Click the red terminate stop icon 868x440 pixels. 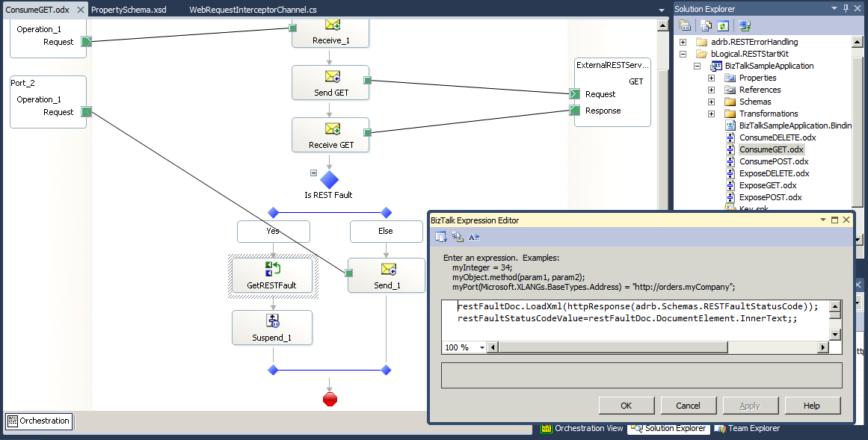coord(330,399)
